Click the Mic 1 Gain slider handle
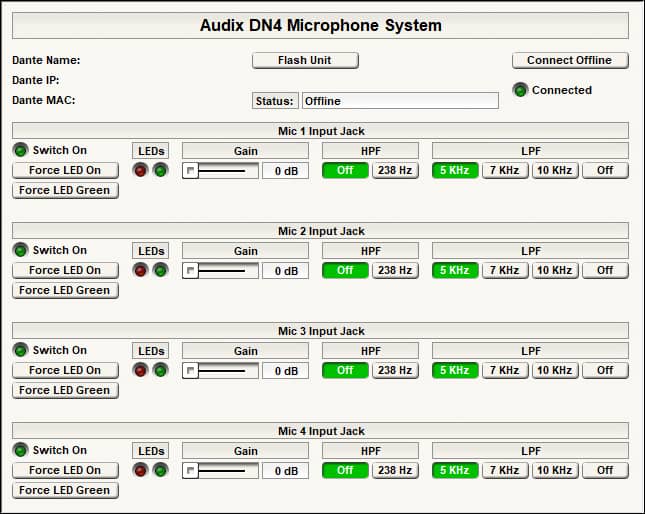The width and height of the screenshot is (645, 514). point(190,171)
